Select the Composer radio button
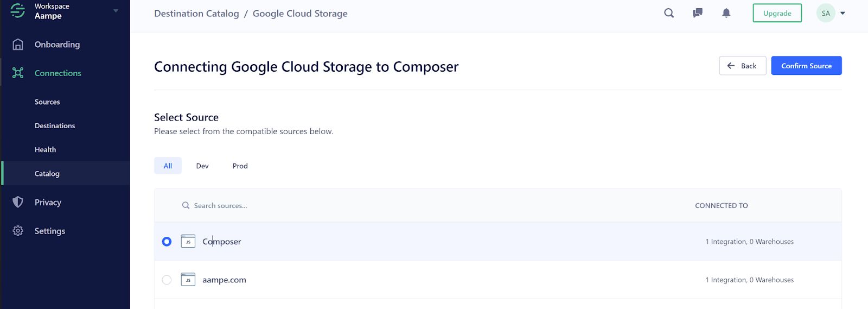The width and height of the screenshot is (868, 309). (167, 242)
